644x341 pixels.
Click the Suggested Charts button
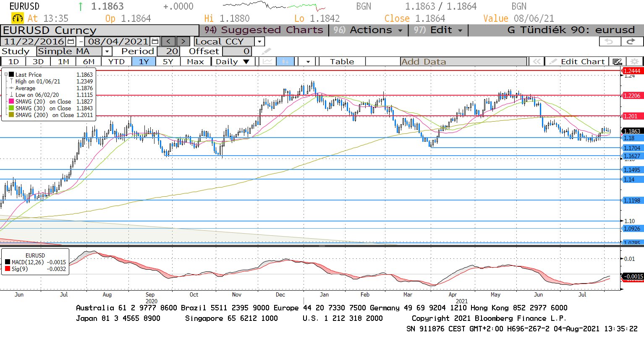click(x=264, y=30)
